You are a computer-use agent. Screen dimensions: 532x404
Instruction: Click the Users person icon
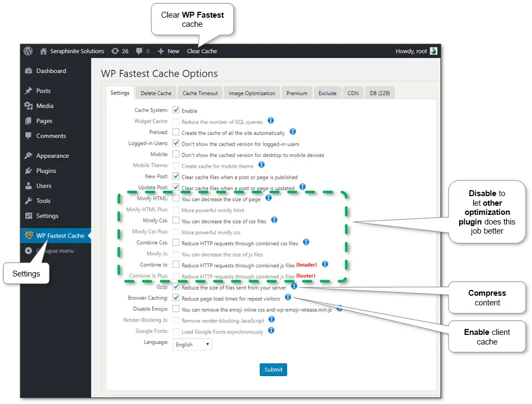[28, 185]
